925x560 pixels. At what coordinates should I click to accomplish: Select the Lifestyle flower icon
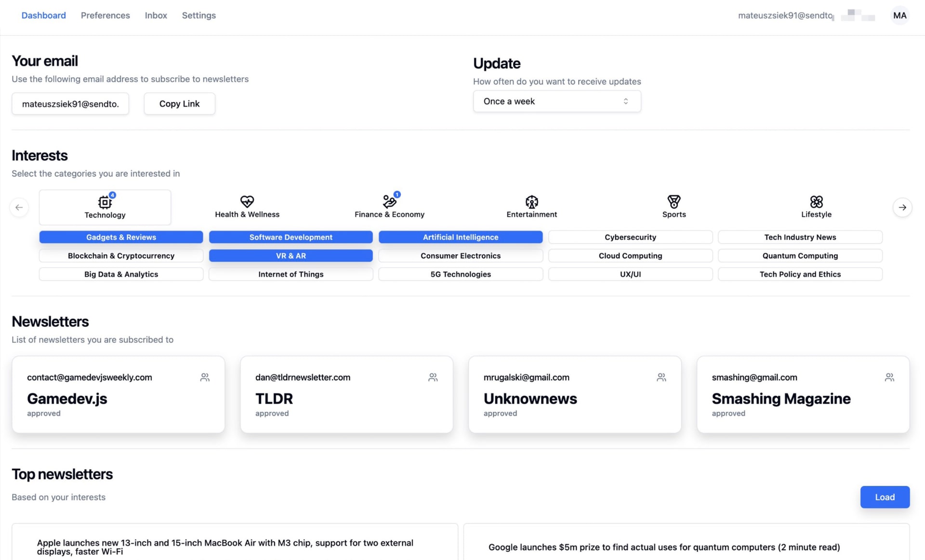(816, 201)
